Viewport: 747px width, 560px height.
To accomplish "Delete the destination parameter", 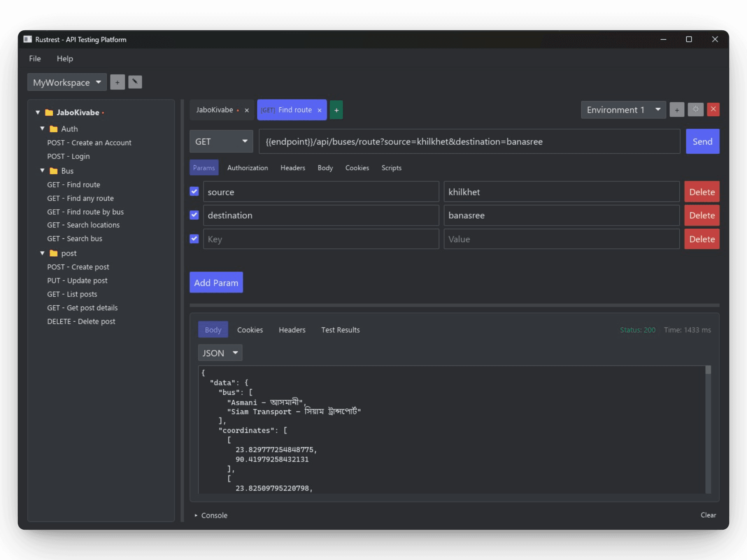I will 702,215.
